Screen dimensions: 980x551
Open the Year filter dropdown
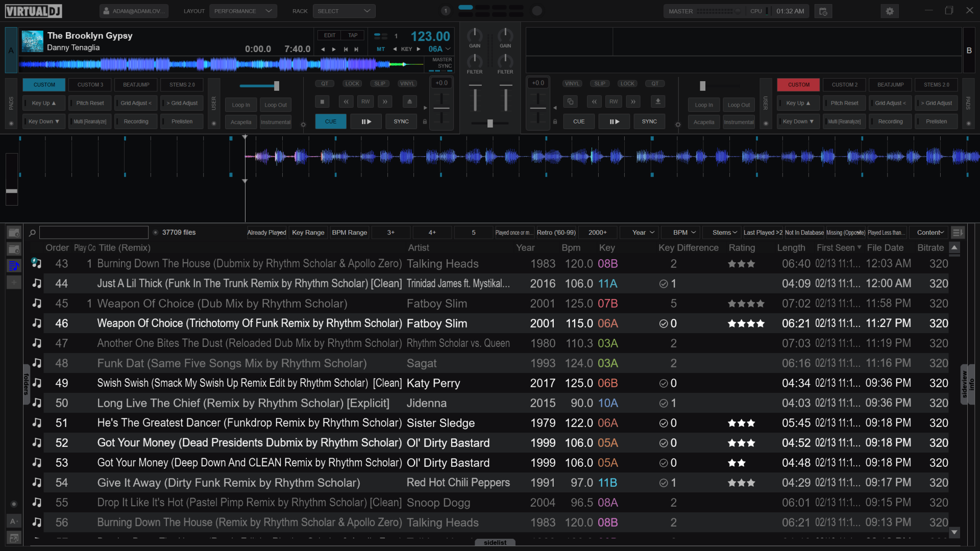pyautogui.click(x=639, y=233)
